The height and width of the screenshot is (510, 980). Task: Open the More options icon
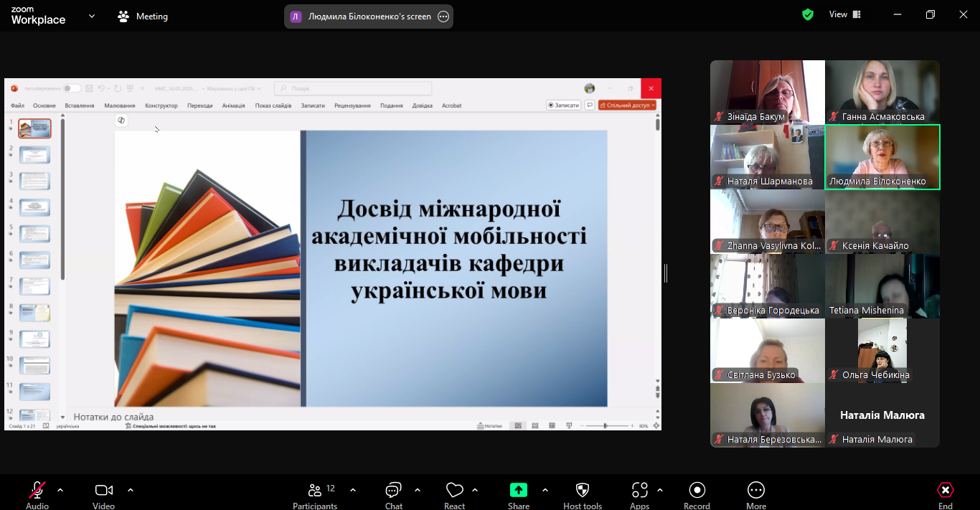click(756, 491)
